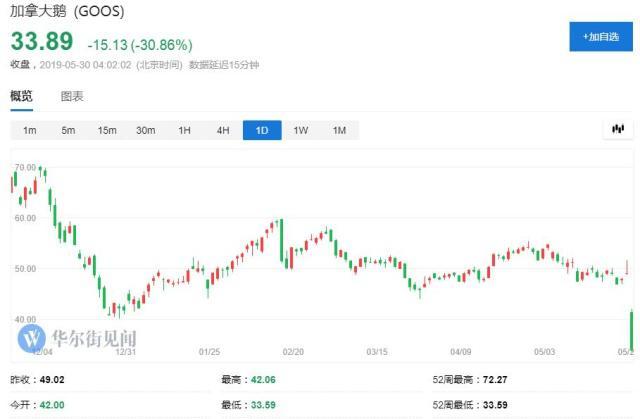Click the 12/31 date axis label
This screenshot has height=419, width=640.
coord(126,352)
